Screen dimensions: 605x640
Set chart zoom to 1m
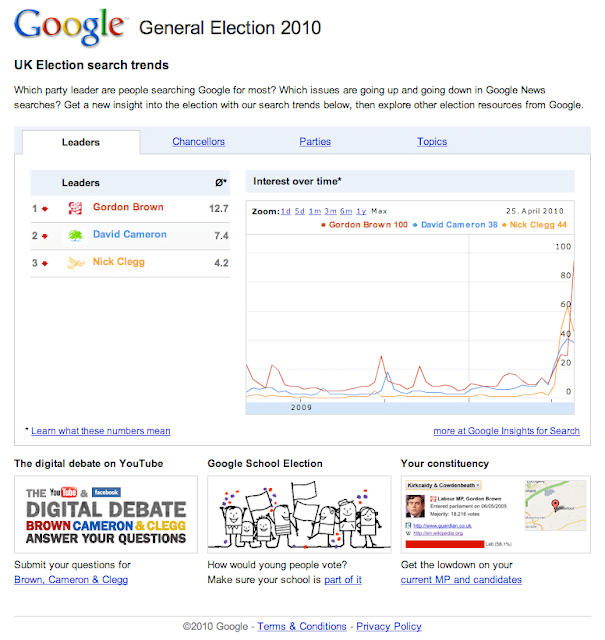click(315, 211)
